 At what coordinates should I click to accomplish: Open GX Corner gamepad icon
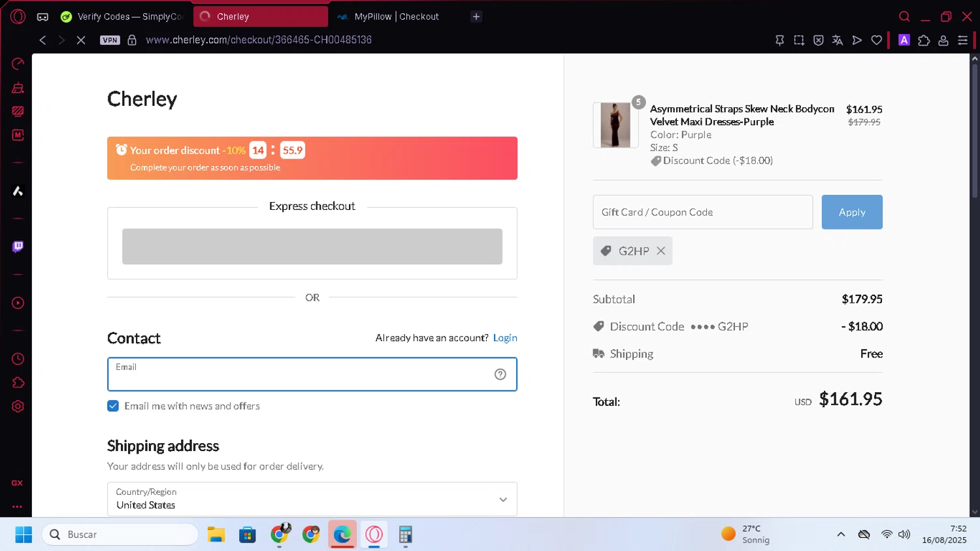pos(42,16)
